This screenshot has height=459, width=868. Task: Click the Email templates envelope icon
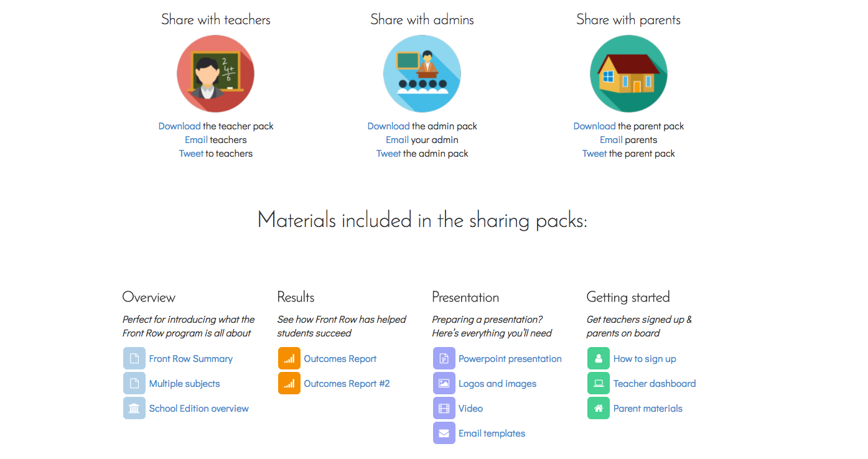pyautogui.click(x=444, y=433)
